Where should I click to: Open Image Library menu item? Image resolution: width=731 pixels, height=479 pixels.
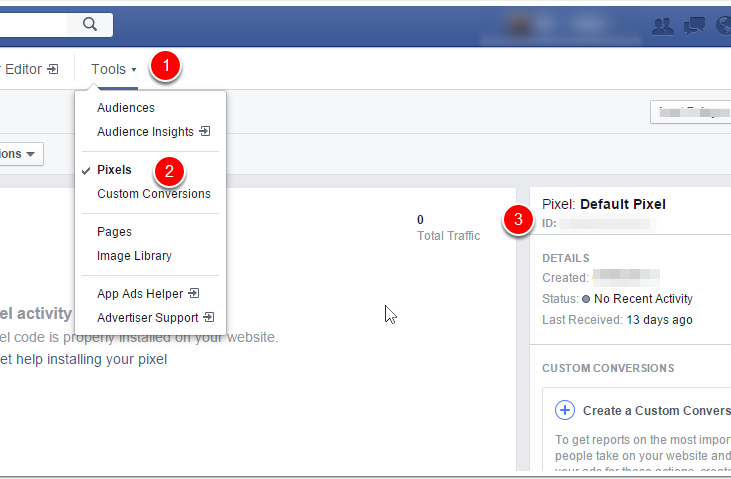134,256
